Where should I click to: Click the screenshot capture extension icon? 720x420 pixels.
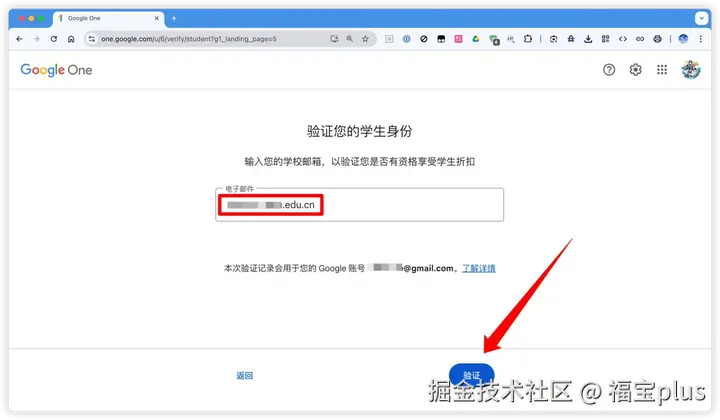tap(554, 39)
